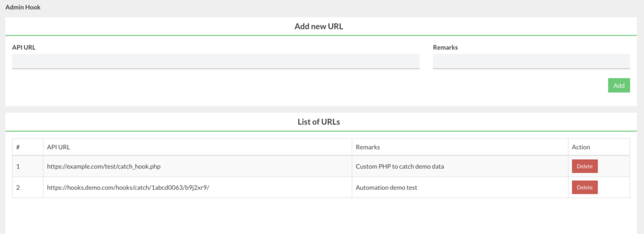Click the API URL label above the input

point(24,47)
